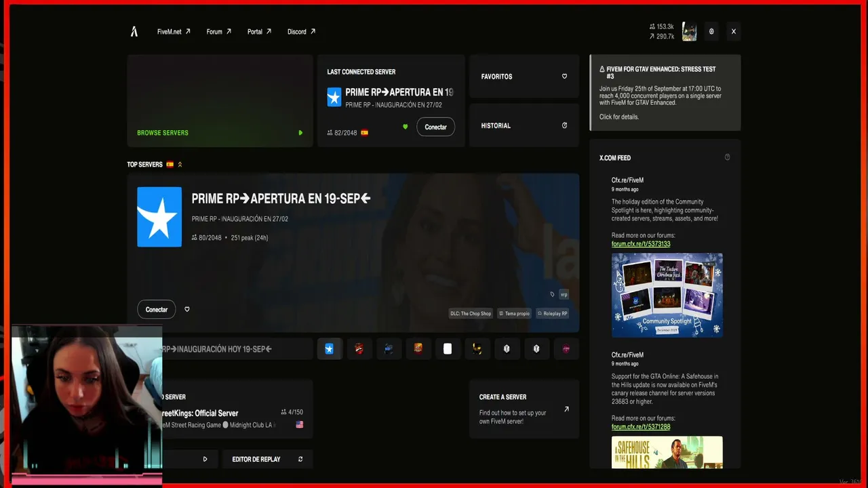Select the orange server icon in the carousel

[x=418, y=348]
